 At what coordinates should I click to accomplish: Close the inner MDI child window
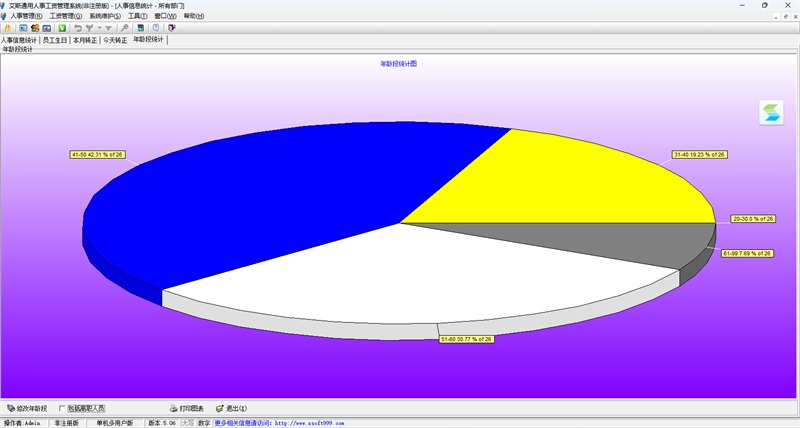[x=795, y=16]
